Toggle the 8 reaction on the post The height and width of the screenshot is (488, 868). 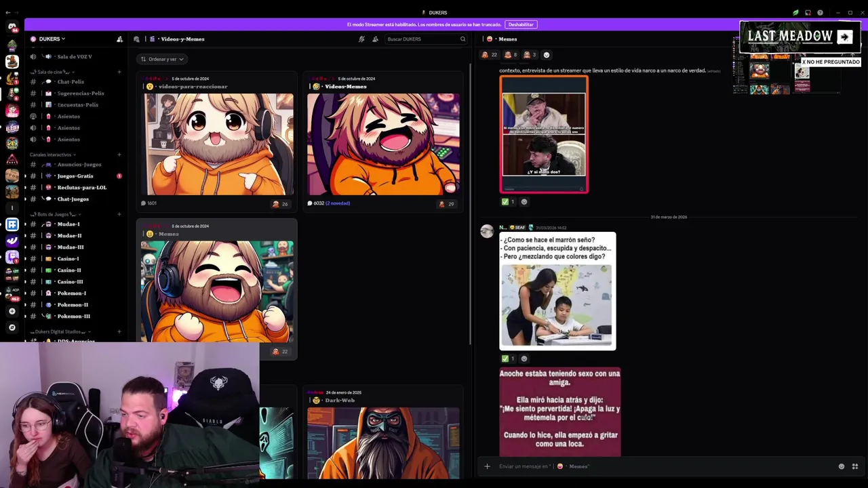tap(510, 55)
